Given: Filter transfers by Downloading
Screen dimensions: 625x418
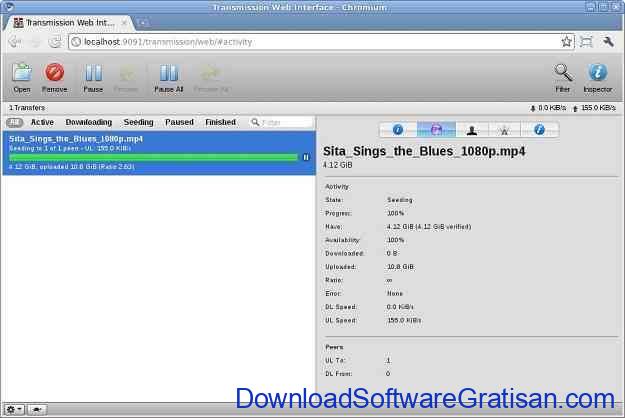Looking at the screenshot, I should (x=88, y=122).
